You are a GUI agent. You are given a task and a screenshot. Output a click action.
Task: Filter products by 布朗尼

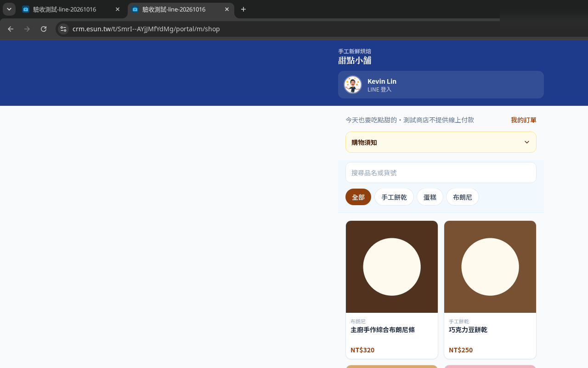coord(463,197)
